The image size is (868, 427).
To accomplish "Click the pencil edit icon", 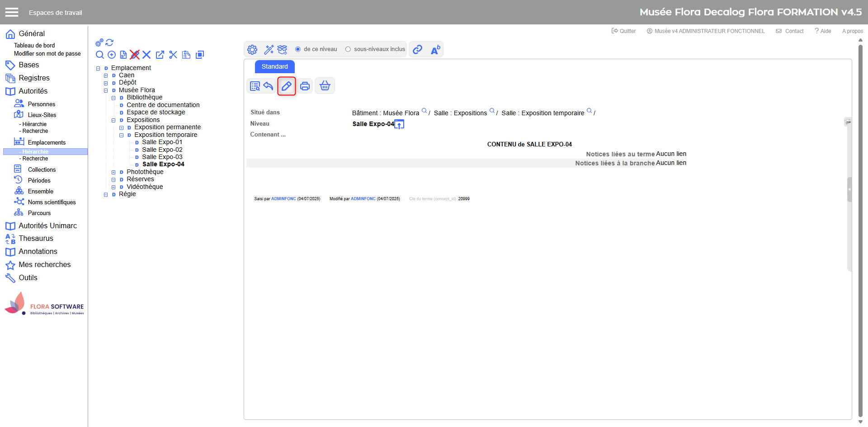I will [286, 86].
